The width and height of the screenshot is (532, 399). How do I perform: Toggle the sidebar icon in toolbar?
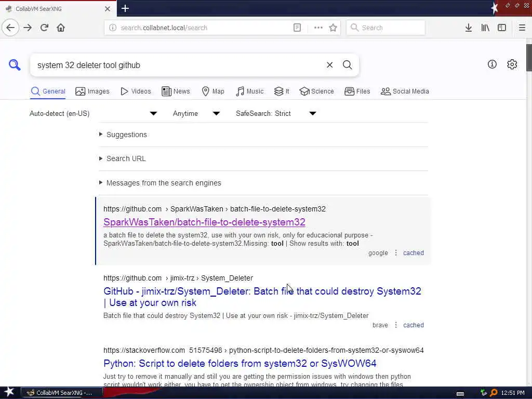(x=502, y=28)
